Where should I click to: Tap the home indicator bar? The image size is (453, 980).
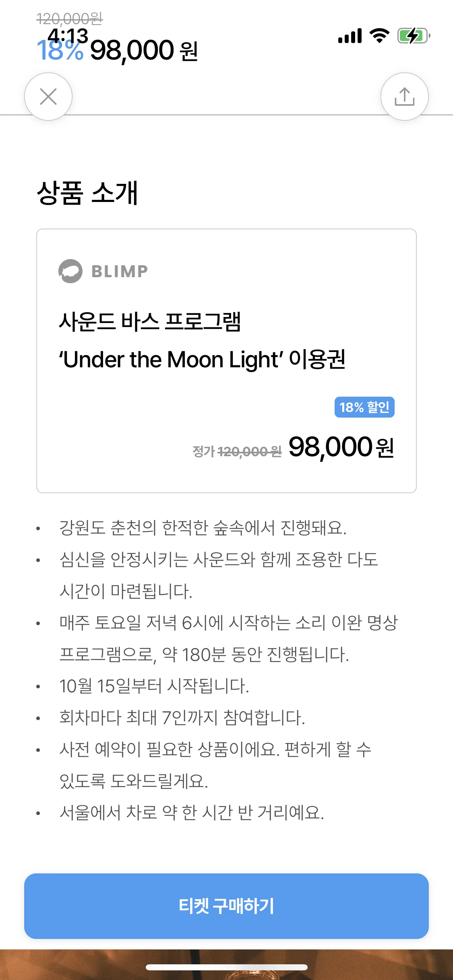[x=226, y=968]
